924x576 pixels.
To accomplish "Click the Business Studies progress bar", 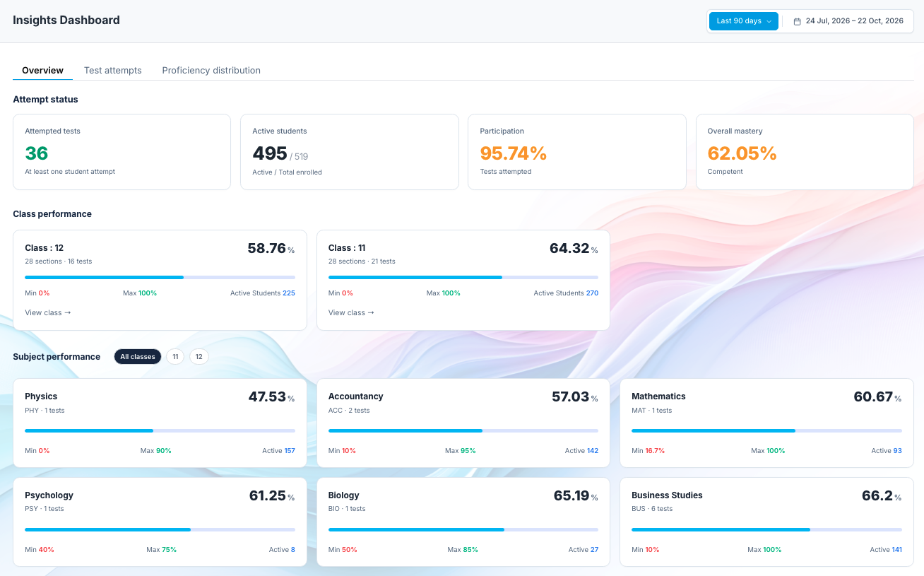I will coord(766,529).
